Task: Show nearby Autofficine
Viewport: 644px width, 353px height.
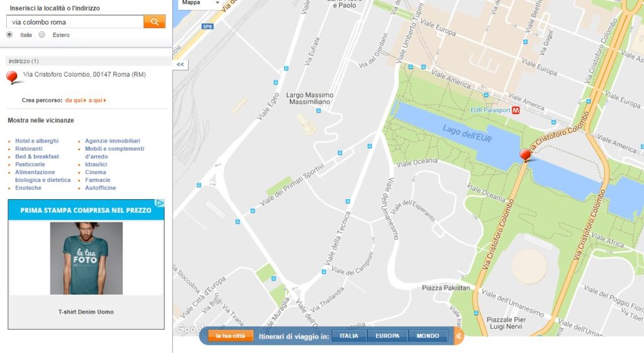Action: point(101,187)
